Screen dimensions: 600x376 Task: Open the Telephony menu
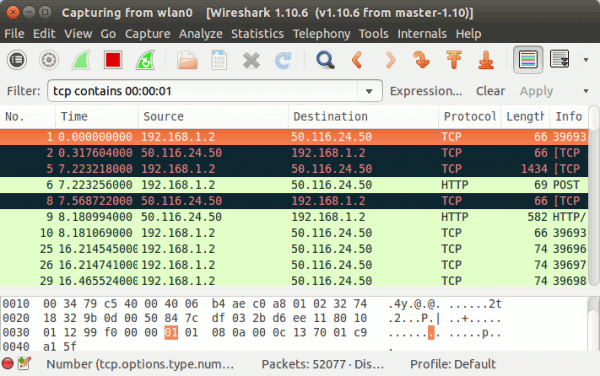coord(321,34)
